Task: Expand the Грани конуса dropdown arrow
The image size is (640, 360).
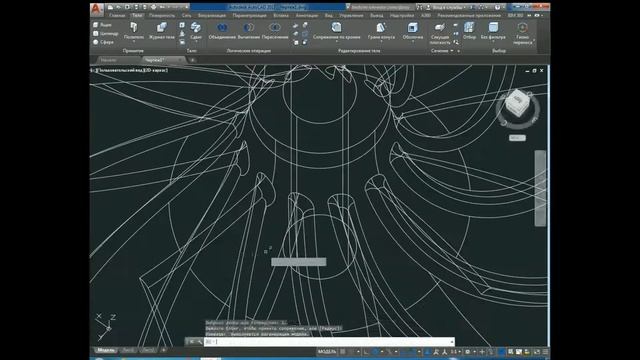Action: tap(381, 42)
